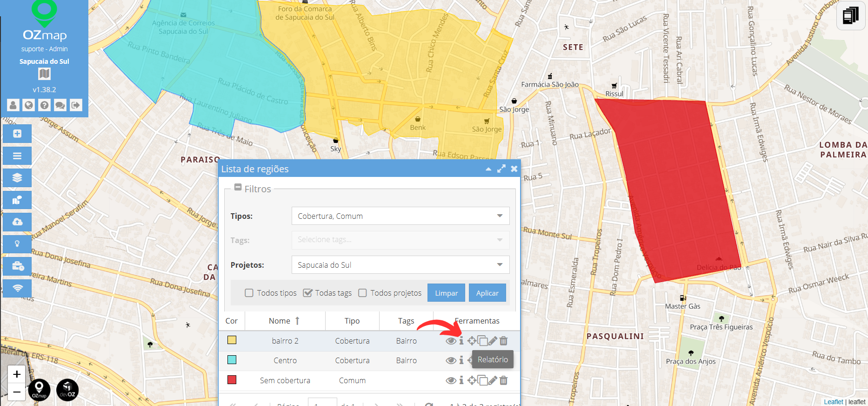This screenshot has height=406, width=868.
Task: Open the Leaflet link
Action: (x=833, y=402)
